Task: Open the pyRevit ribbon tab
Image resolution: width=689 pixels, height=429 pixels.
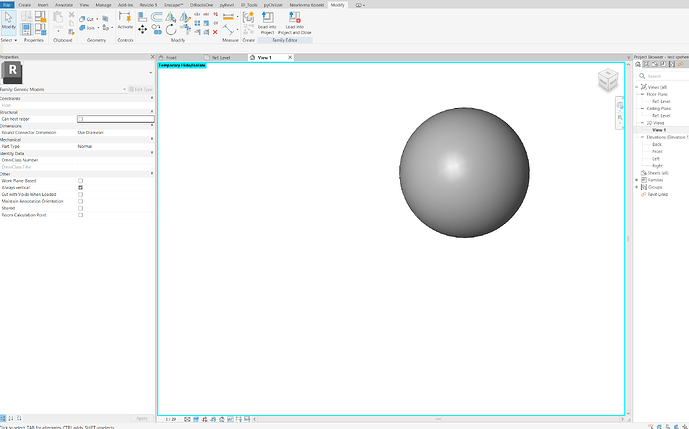Action: point(227,5)
